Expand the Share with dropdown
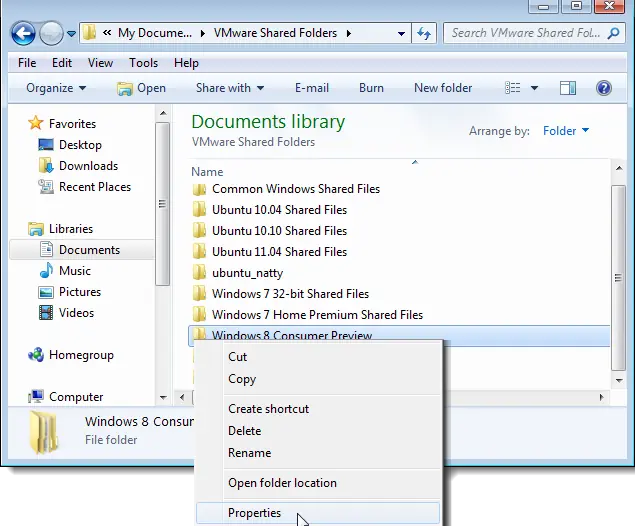 pyautogui.click(x=230, y=88)
